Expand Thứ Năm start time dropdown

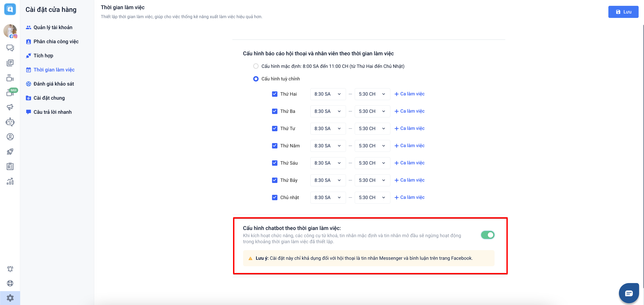[328, 146]
